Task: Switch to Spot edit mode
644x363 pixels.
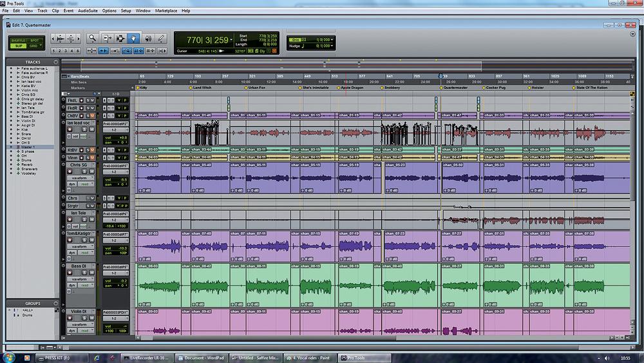Action: click(35, 39)
